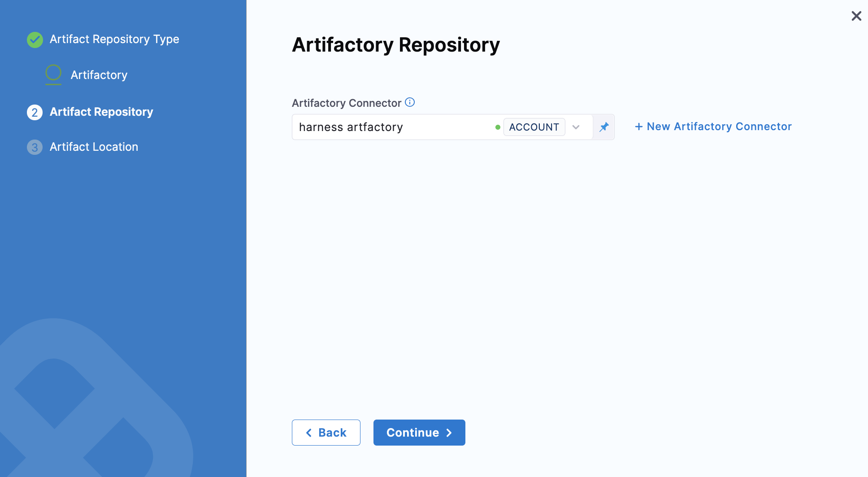Click the step 2 number circle
The height and width of the screenshot is (477, 868).
tap(35, 112)
